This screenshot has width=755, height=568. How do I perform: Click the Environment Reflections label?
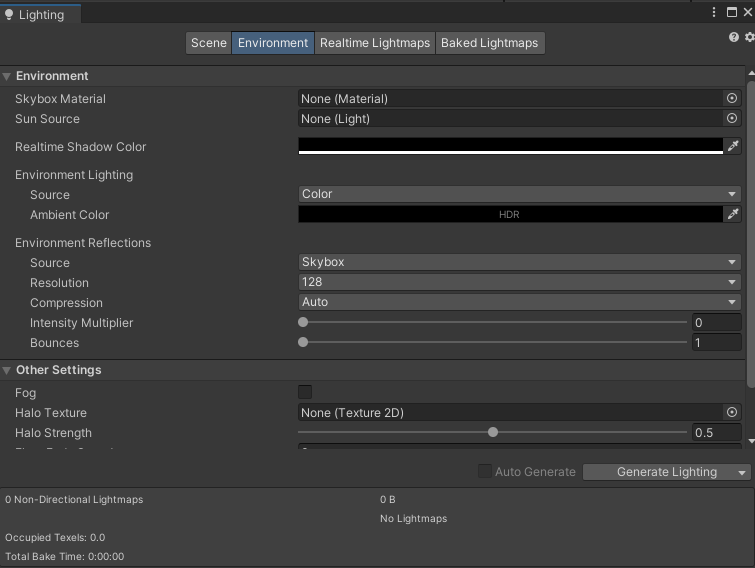click(x=83, y=243)
